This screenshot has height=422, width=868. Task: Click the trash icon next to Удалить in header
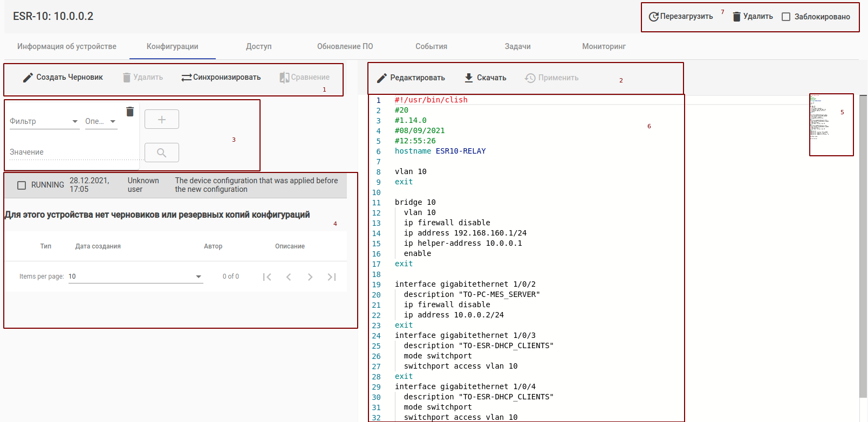coord(736,17)
